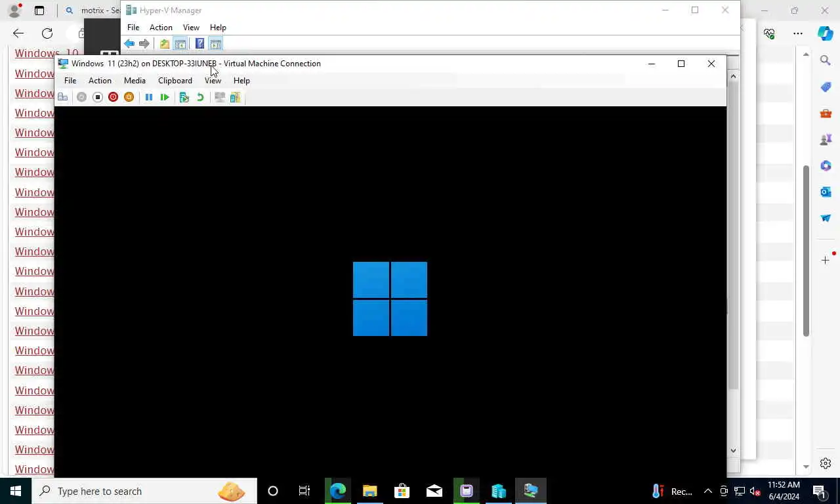
Task: Create a checkpoint of the virtual machine
Action: pos(184,97)
